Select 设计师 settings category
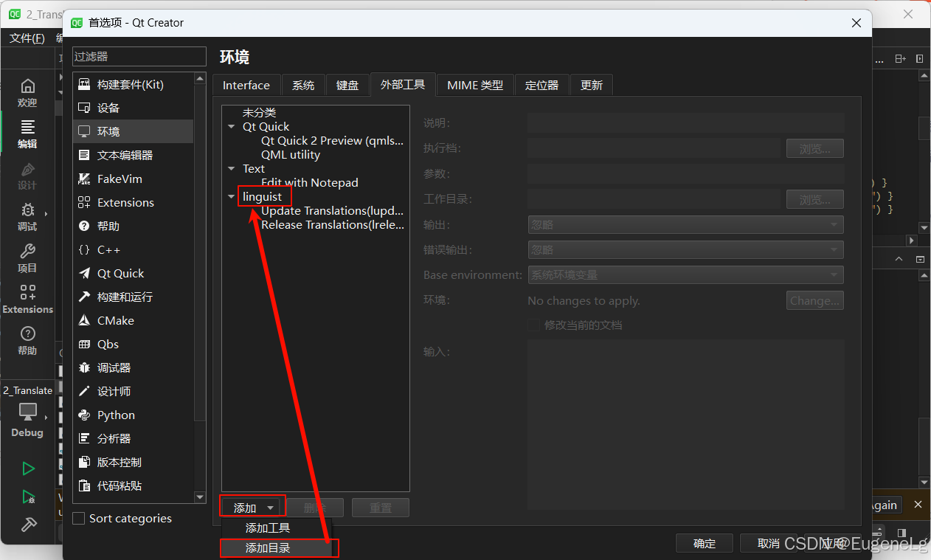The height and width of the screenshot is (560, 931). 134,391
